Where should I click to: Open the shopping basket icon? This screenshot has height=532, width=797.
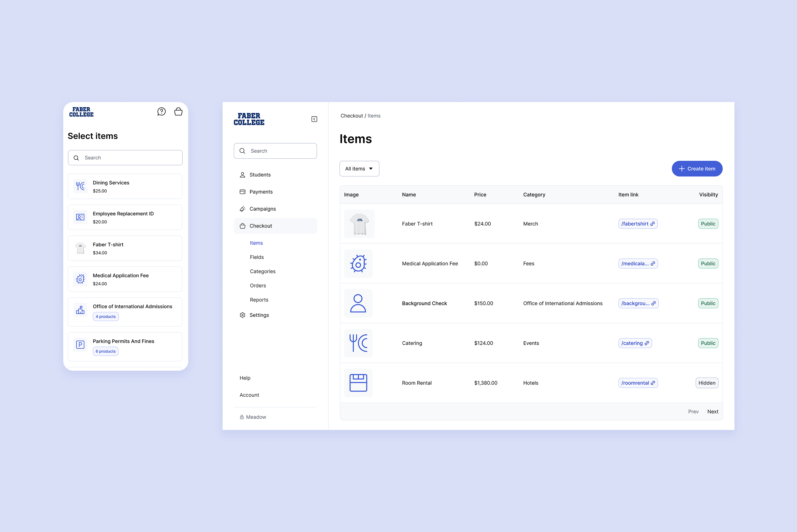pos(178,112)
